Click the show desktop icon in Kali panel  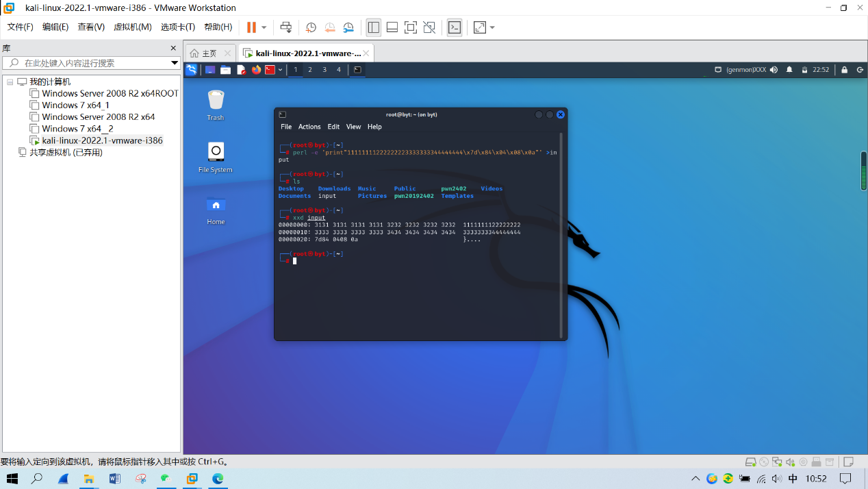pos(210,69)
